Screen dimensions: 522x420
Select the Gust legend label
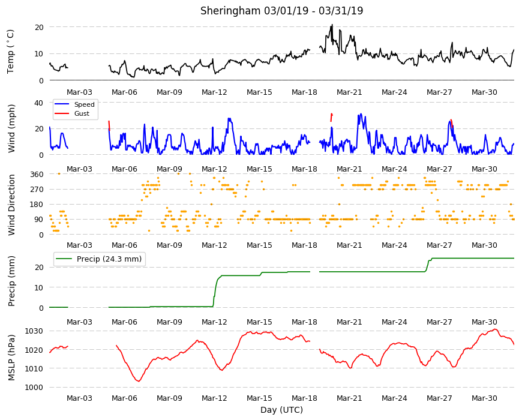click(x=82, y=113)
